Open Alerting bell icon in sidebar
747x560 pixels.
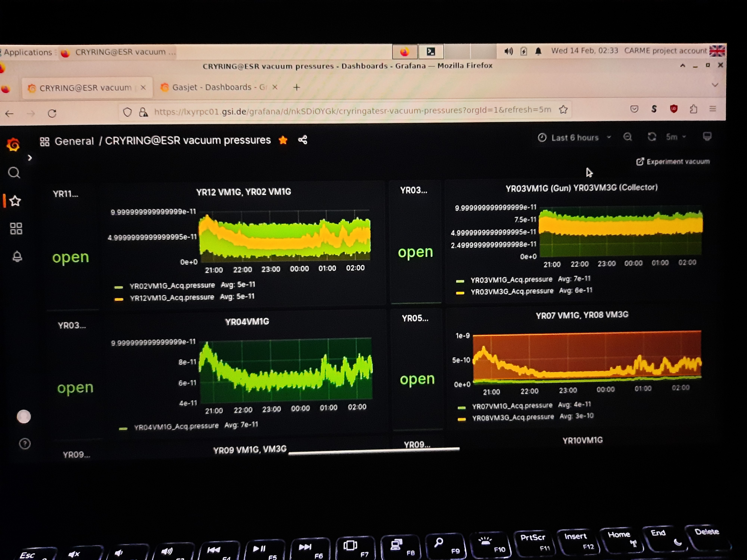(x=17, y=256)
